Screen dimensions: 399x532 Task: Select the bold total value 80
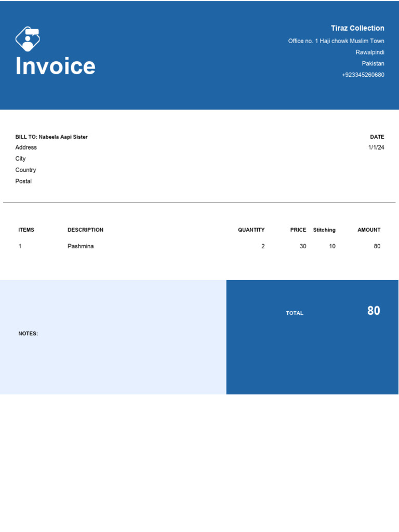tap(374, 311)
